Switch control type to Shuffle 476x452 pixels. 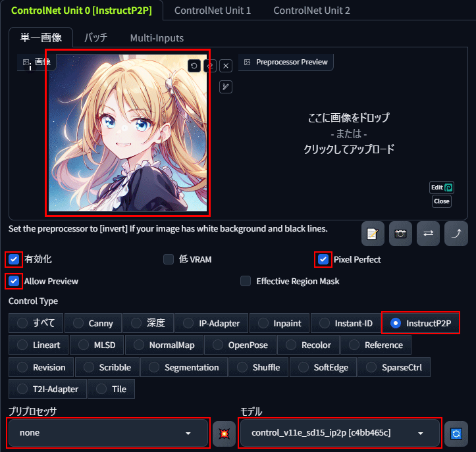(258, 367)
